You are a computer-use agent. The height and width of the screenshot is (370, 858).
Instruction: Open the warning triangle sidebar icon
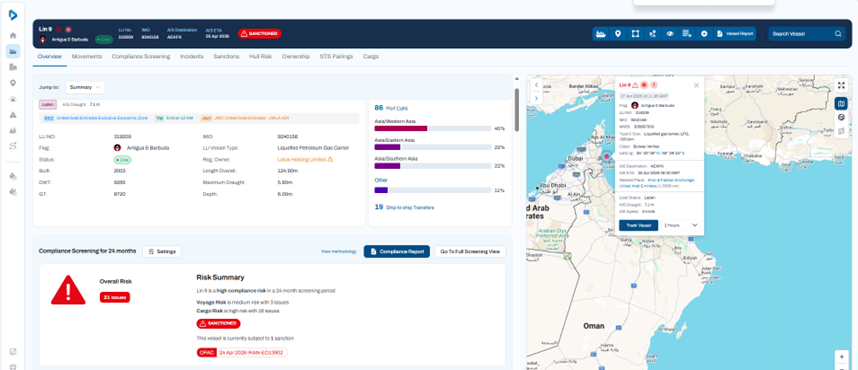(13, 115)
